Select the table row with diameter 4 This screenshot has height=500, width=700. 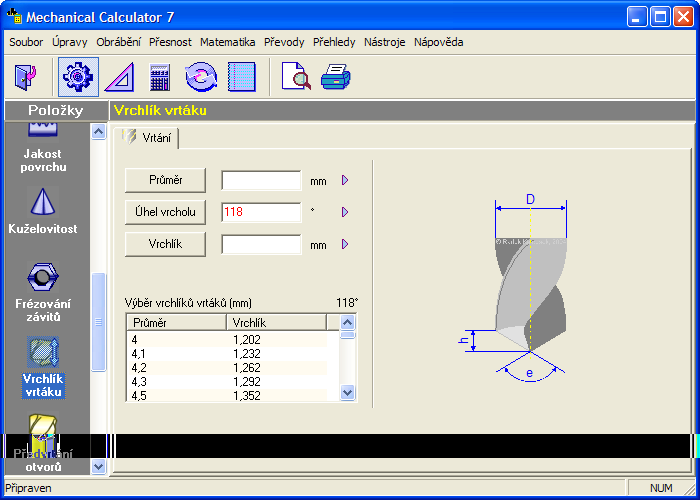pos(227,340)
